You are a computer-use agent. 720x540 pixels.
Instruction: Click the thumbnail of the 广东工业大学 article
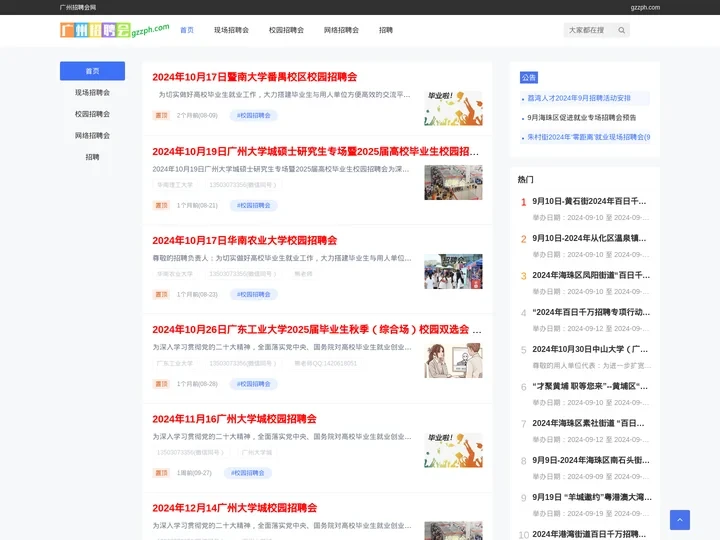coord(453,360)
